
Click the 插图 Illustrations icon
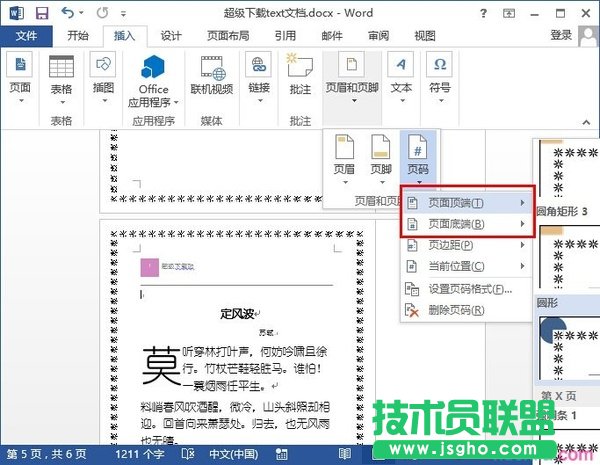103,64
